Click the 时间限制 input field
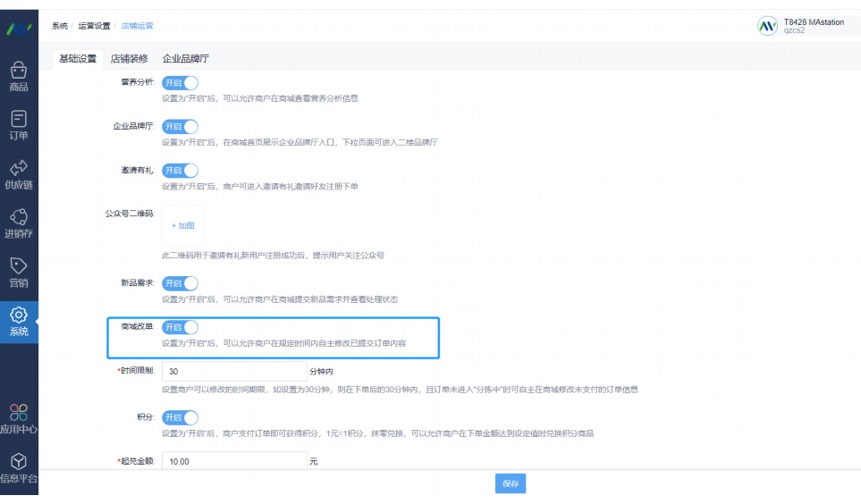 [234, 371]
